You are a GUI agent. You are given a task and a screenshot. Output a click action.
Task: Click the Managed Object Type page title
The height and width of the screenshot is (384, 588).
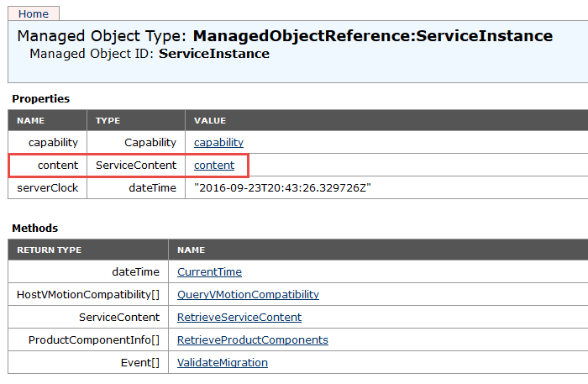point(285,36)
